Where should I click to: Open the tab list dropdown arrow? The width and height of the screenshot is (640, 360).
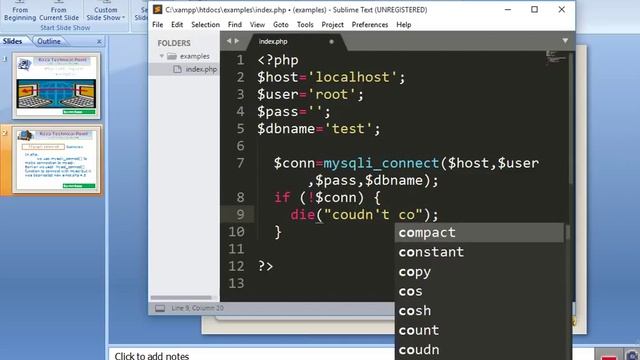click(565, 41)
